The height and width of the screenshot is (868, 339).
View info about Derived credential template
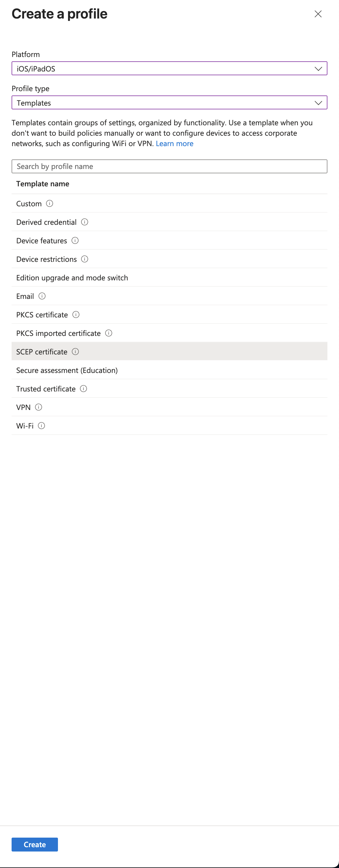(85, 222)
